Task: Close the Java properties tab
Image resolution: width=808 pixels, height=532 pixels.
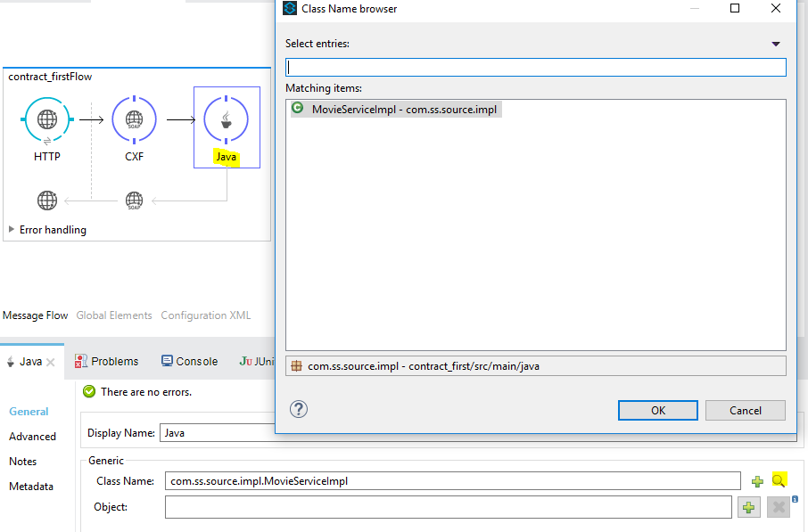Action: click(51, 362)
